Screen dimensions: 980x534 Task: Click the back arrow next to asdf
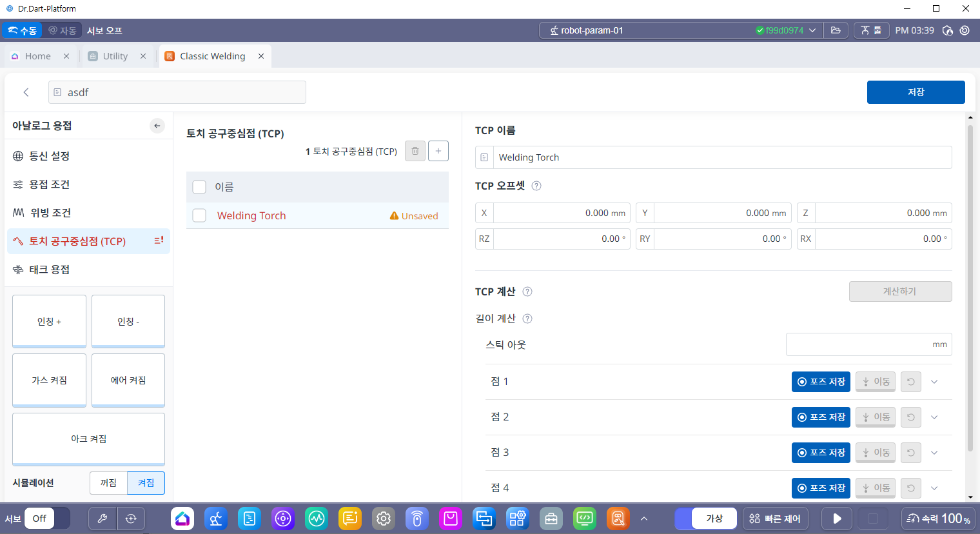point(26,92)
